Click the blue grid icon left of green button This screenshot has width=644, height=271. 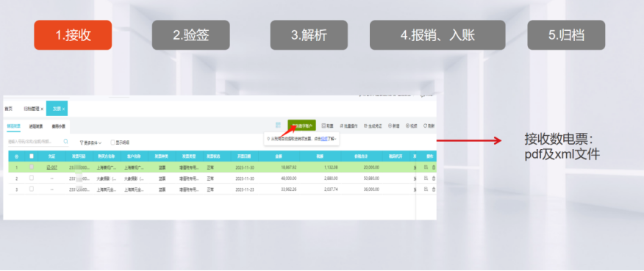278,125
